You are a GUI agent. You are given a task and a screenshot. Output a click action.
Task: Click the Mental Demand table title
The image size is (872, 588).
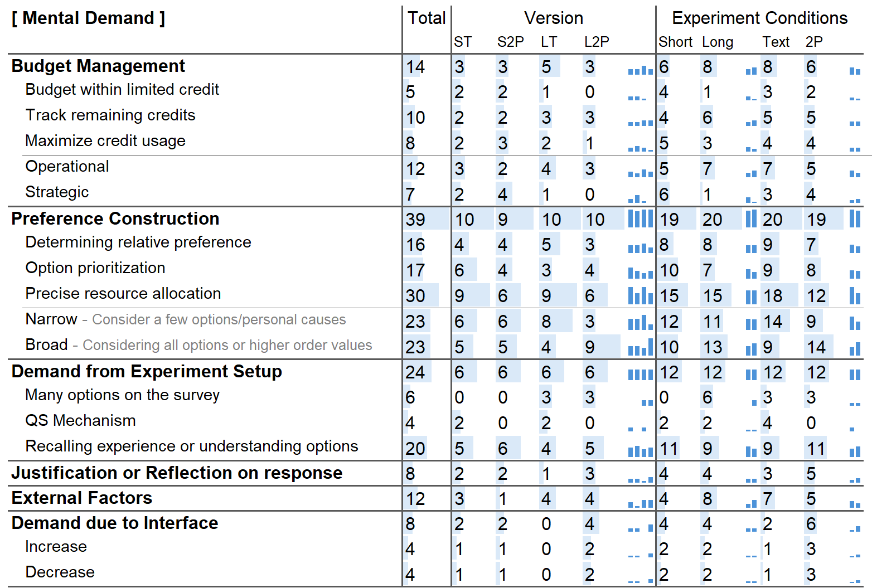pos(88,18)
